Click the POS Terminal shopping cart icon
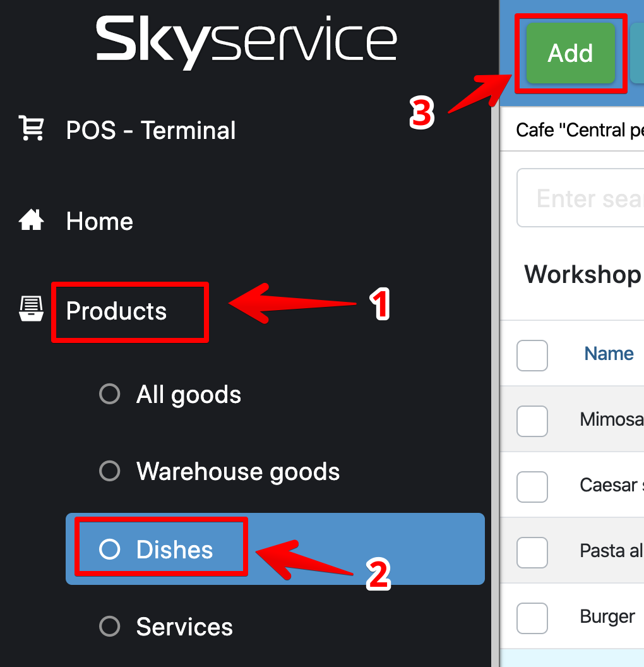644x667 pixels. point(32,128)
